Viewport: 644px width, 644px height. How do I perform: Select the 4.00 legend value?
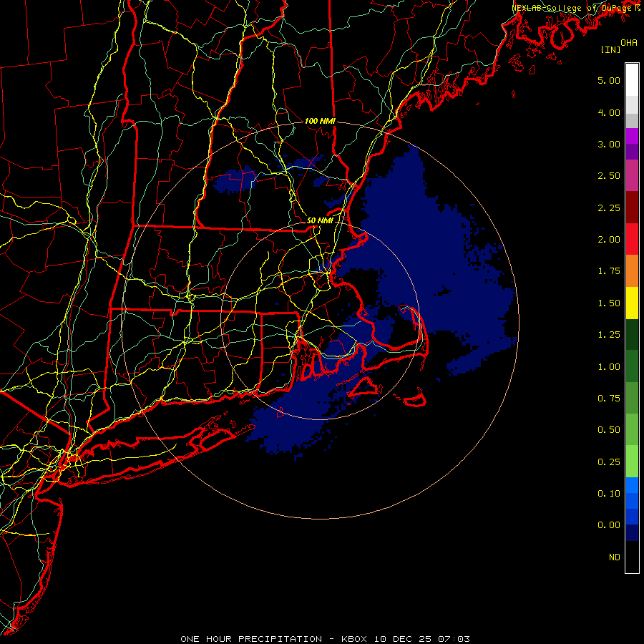pos(609,112)
